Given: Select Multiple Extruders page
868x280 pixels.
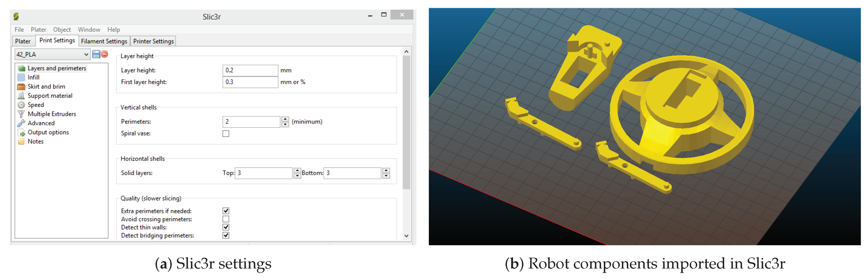Looking at the screenshot, I should click(52, 114).
